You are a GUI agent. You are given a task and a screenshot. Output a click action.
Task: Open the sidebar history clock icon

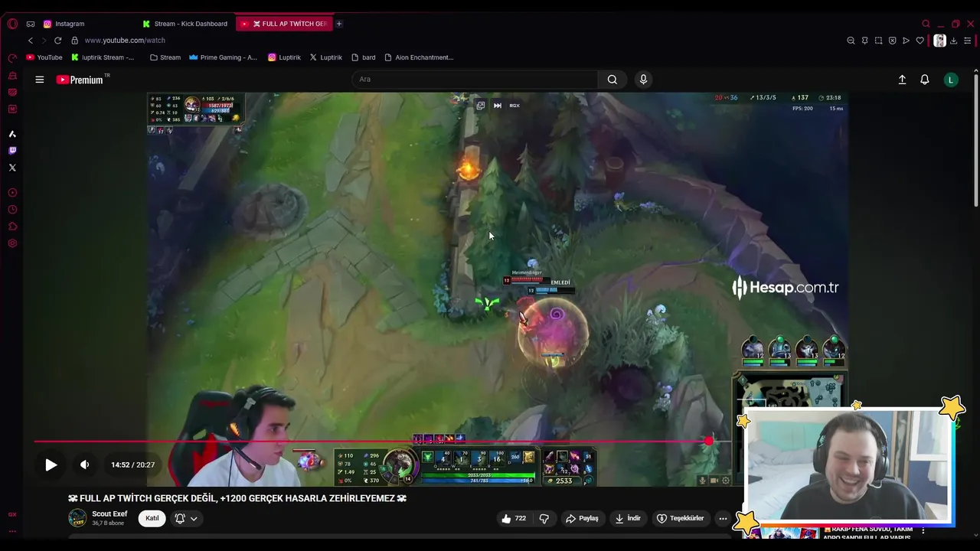pos(12,210)
